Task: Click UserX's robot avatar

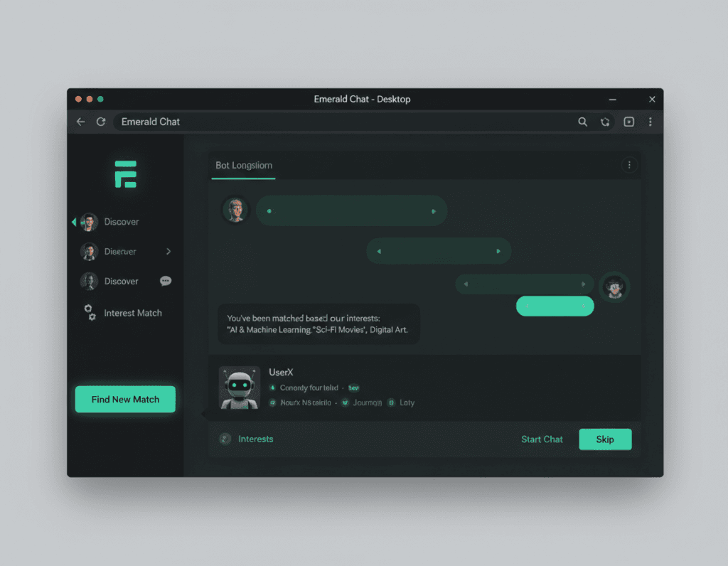Action: coord(240,388)
